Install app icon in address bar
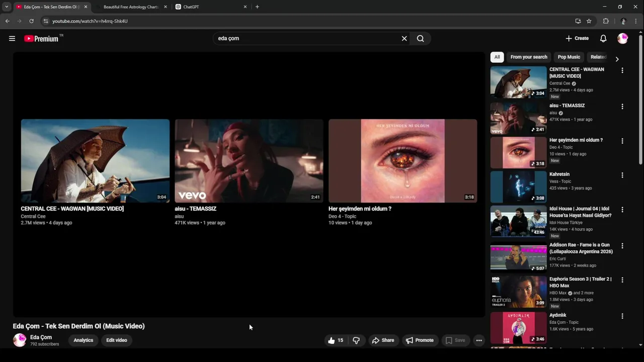Image resolution: width=644 pixels, height=362 pixels. pyautogui.click(x=578, y=21)
